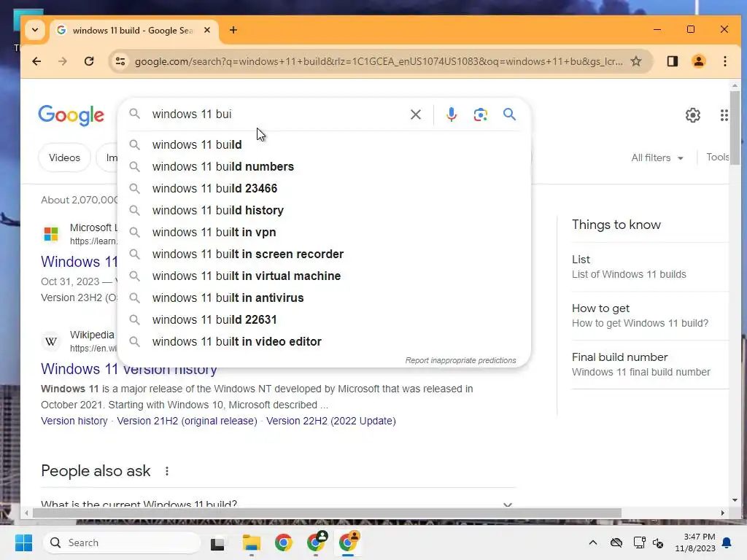Open OneDrive cloud tray icon
Screen dimensions: 747x560
616,542
